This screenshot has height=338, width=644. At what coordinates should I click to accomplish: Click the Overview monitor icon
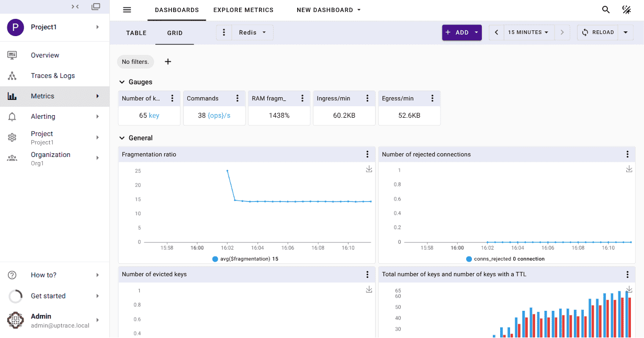click(12, 55)
